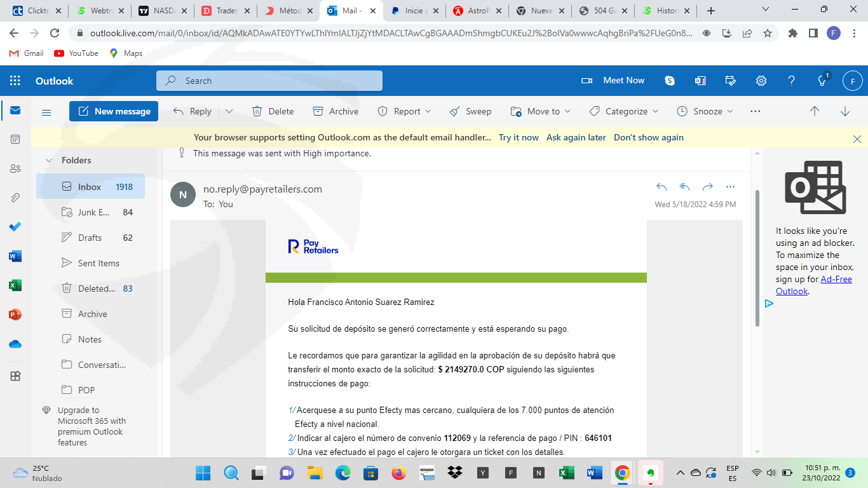Launch PowerPoint from the left rail
The height and width of the screenshot is (488, 868).
tap(15, 315)
